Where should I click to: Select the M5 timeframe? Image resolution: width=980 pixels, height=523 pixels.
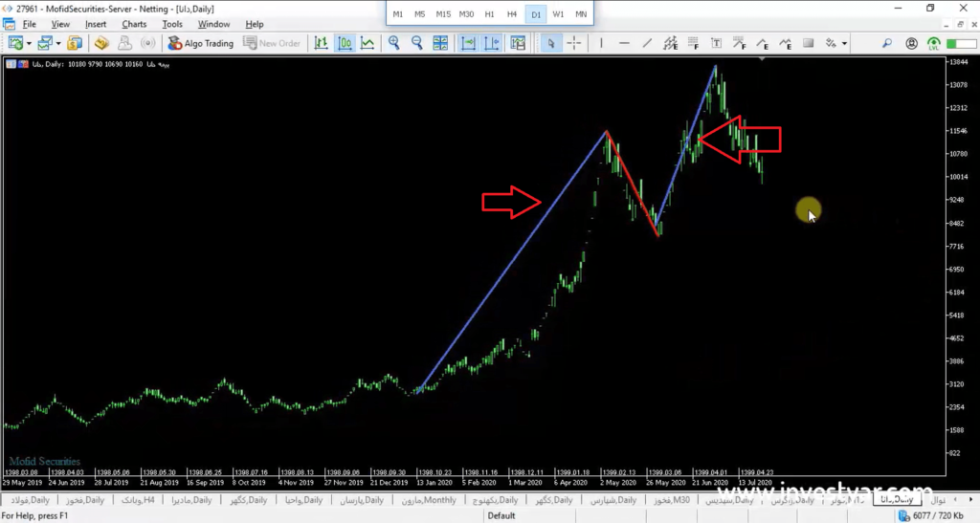pos(419,13)
